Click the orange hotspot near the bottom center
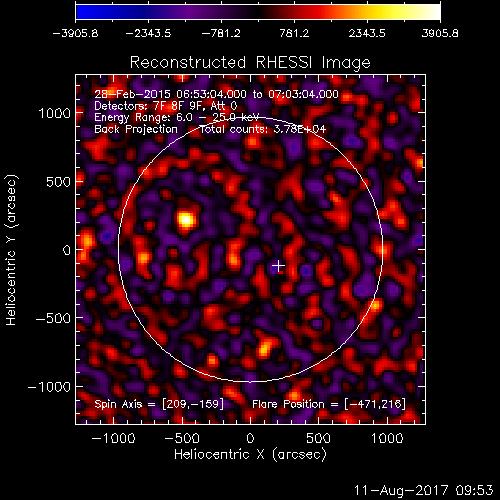The width and height of the screenshot is (500, 500). 264,348
